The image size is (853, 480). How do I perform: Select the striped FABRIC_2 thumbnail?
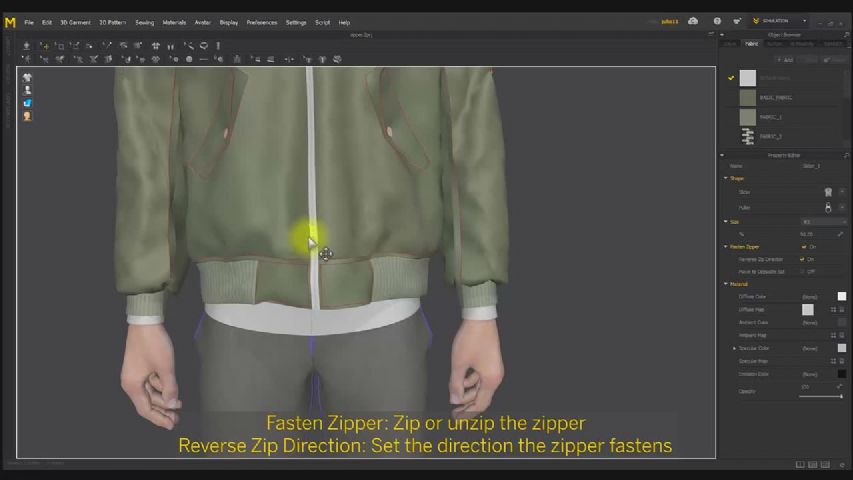tap(747, 136)
